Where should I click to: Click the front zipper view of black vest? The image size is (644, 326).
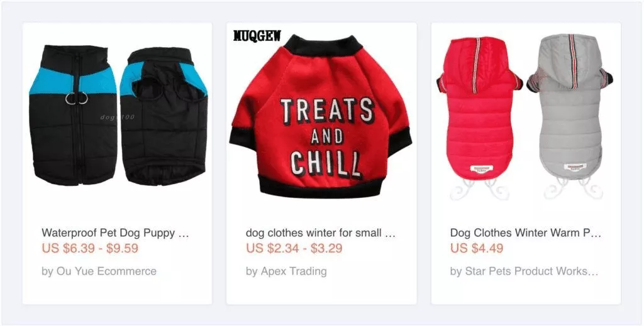click(x=73, y=115)
